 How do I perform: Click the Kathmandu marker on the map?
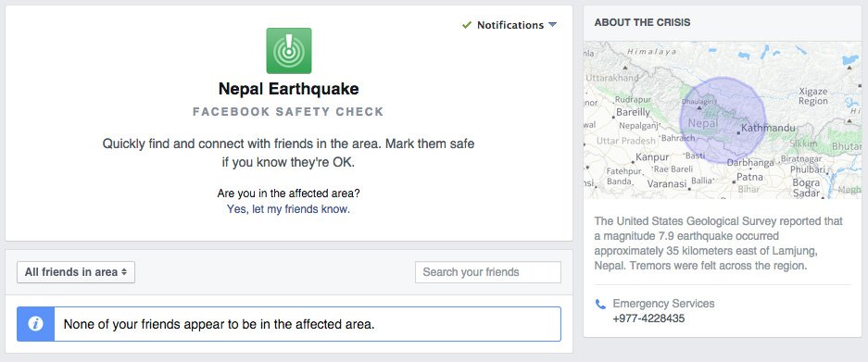(x=738, y=132)
